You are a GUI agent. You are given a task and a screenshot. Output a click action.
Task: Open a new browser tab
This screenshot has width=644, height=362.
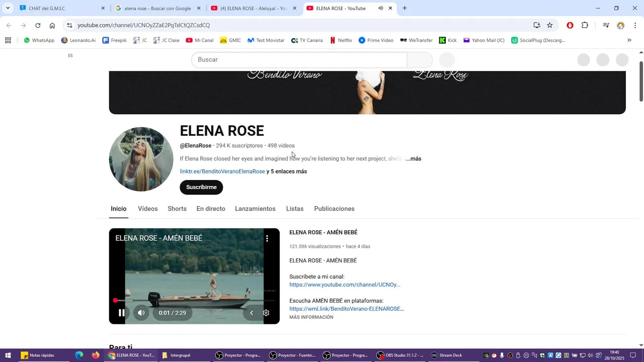tap(405, 8)
